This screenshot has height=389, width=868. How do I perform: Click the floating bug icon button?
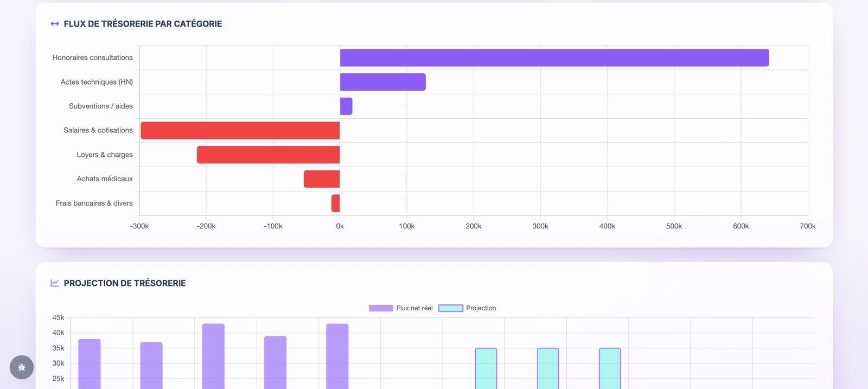click(x=22, y=367)
